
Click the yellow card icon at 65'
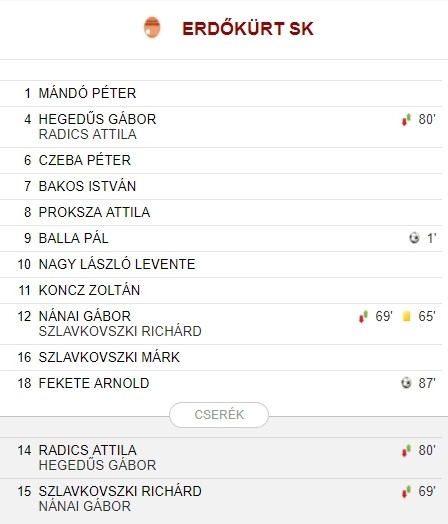[407, 316]
